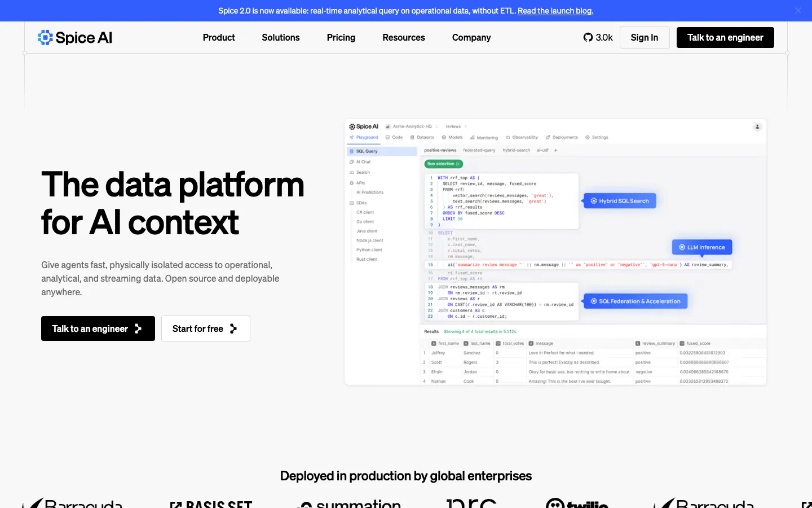Screen dimensions: 812x508
Task: Go to the Pricing page
Action: [x=341, y=37]
